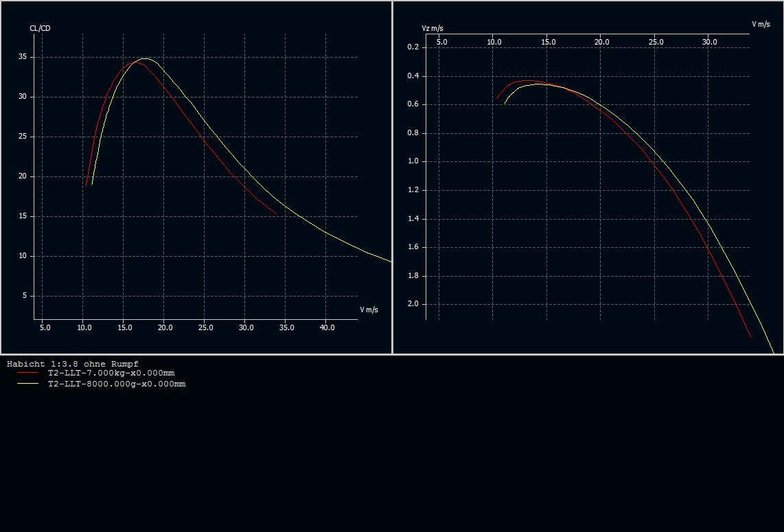Click the yellow legend line for T2-LLT-8000.000g
784x532 pixels.
click(27, 384)
